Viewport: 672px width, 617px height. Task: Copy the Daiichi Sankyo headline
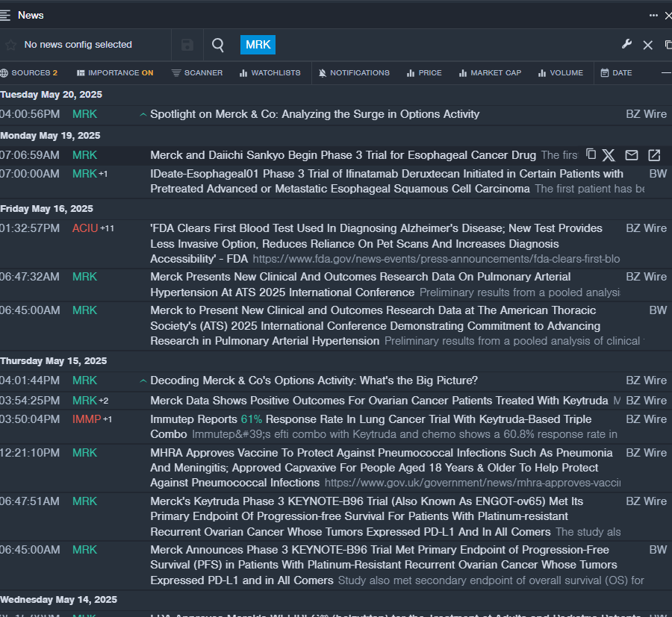591,154
